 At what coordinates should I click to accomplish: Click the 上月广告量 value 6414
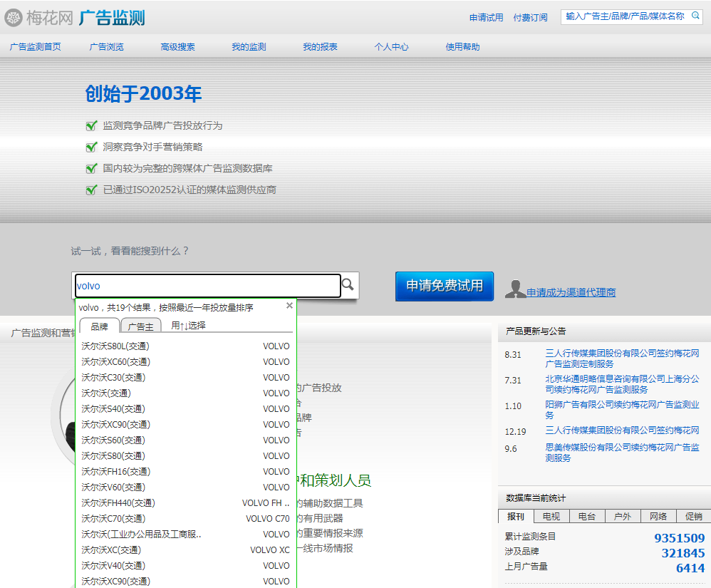tap(690, 568)
